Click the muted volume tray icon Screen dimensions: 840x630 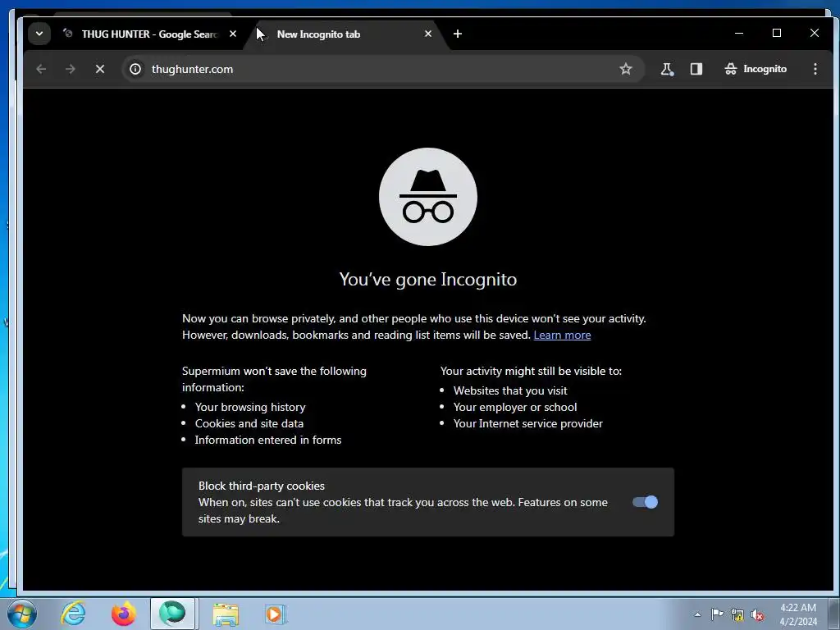pyautogui.click(x=757, y=614)
